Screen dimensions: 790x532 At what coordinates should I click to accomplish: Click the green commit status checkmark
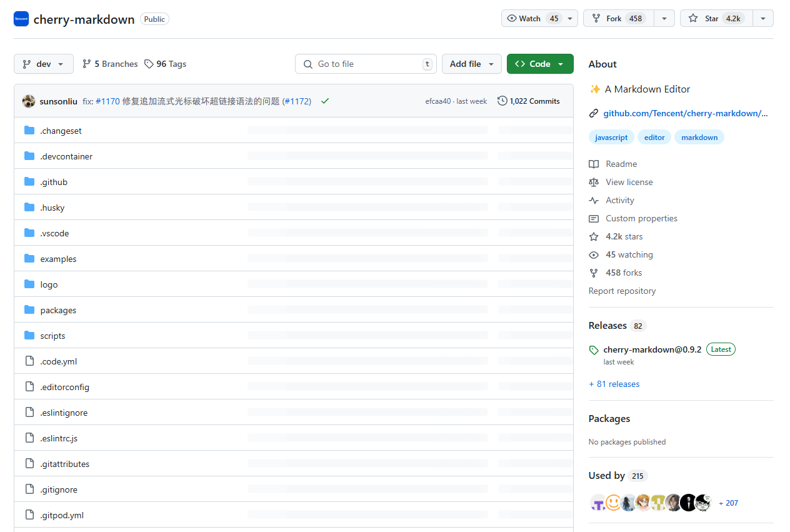coord(325,101)
